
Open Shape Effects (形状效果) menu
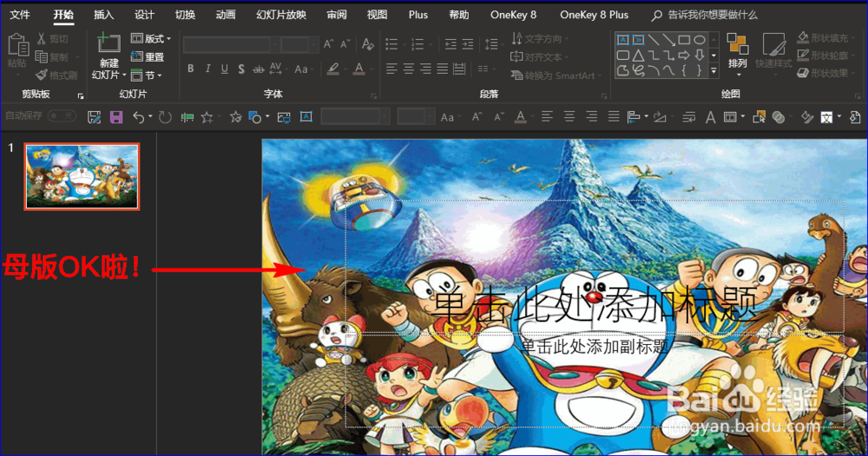point(826,73)
